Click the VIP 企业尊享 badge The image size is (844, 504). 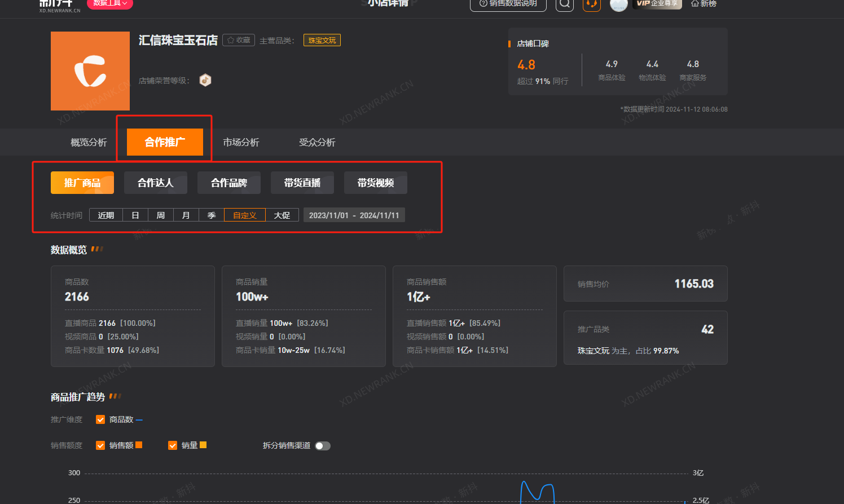(x=657, y=3)
